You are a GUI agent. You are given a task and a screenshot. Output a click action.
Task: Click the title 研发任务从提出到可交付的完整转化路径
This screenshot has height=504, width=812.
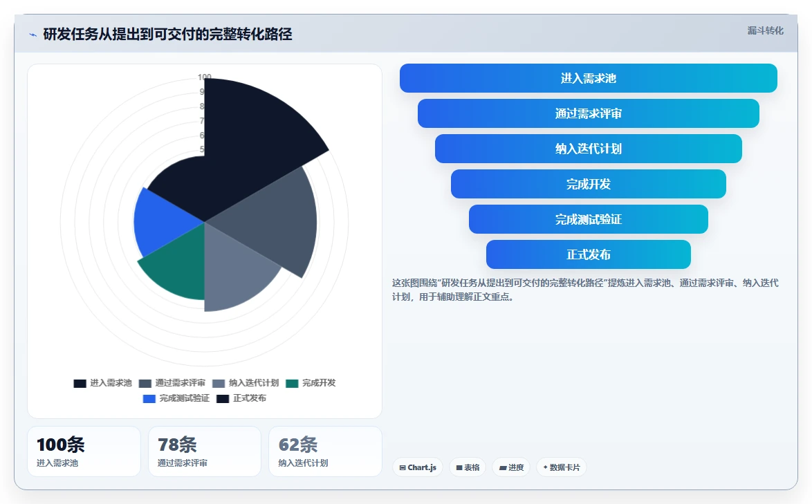coord(168,34)
